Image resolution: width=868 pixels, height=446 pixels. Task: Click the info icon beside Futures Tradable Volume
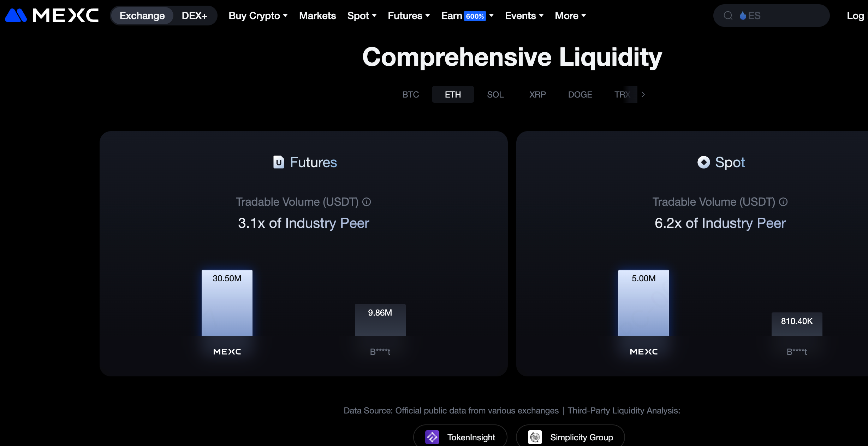click(367, 202)
